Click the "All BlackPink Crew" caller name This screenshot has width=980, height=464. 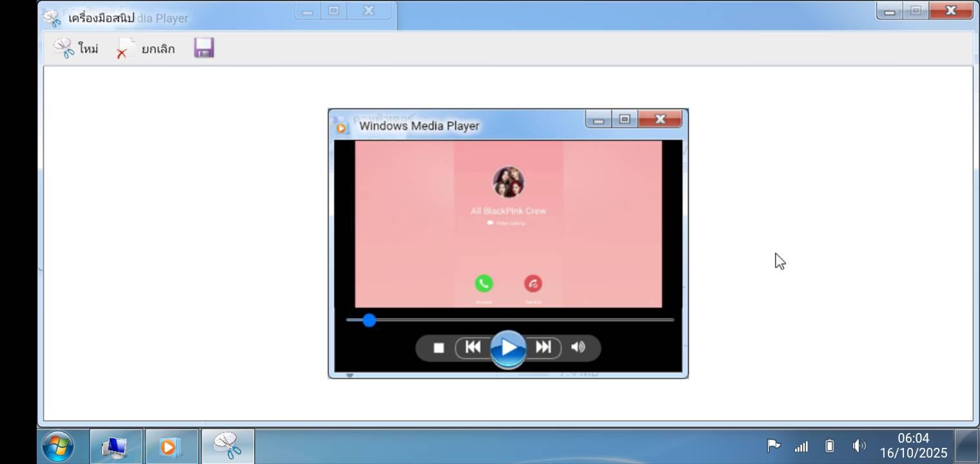[x=508, y=211]
